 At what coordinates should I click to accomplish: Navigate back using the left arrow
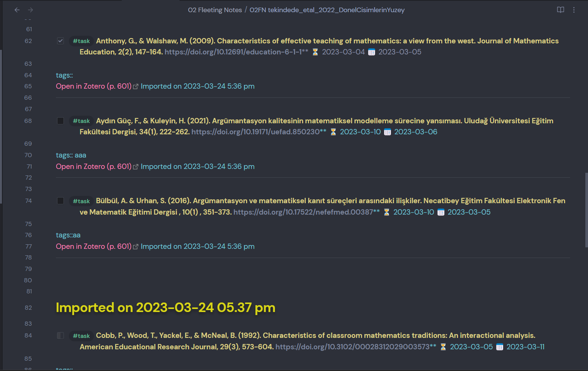17,10
